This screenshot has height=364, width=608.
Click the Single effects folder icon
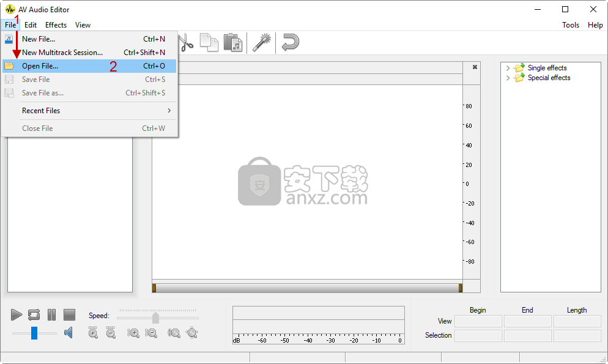tap(519, 68)
